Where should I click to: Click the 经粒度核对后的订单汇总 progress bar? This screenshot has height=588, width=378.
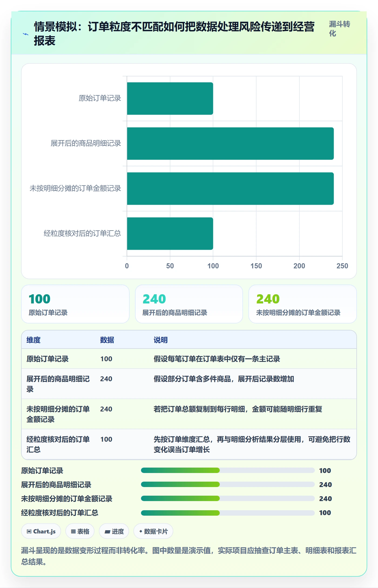click(228, 513)
